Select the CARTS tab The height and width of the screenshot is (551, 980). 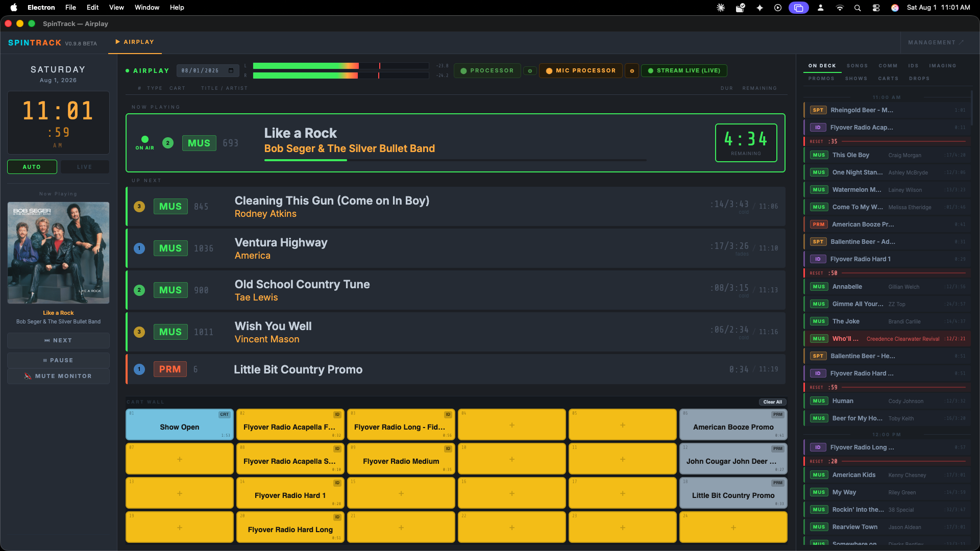tap(888, 79)
